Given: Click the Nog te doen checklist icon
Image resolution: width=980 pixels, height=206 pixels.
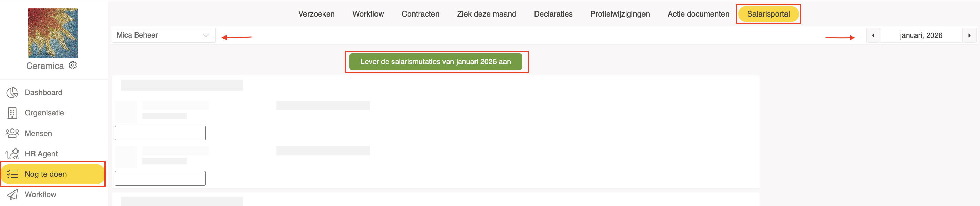Looking at the screenshot, I should click(x=12, y=174).
